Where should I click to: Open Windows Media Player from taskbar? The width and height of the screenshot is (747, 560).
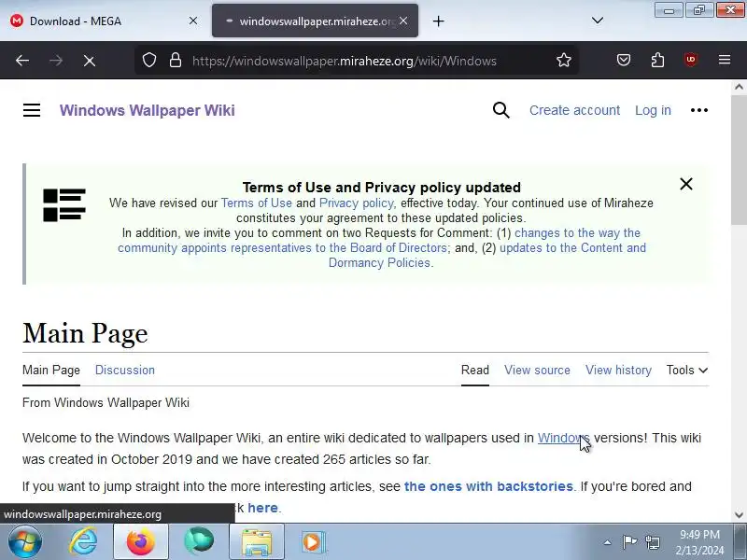point(313,542)
